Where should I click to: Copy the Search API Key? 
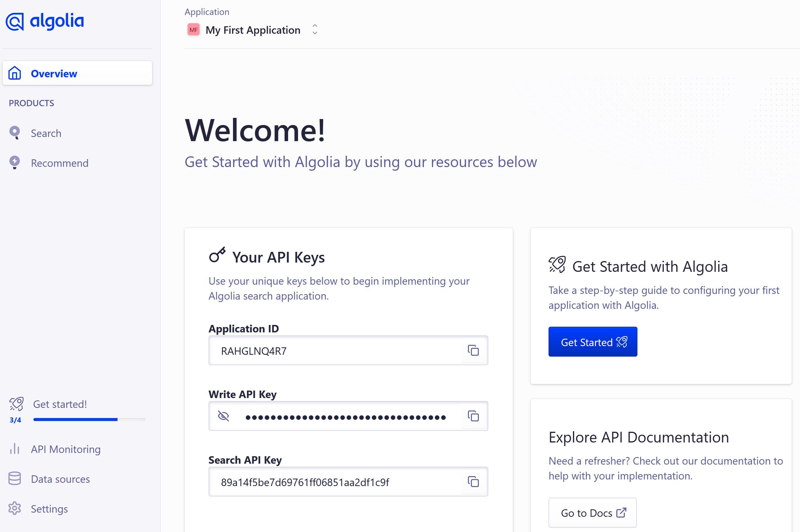point(473,482)
